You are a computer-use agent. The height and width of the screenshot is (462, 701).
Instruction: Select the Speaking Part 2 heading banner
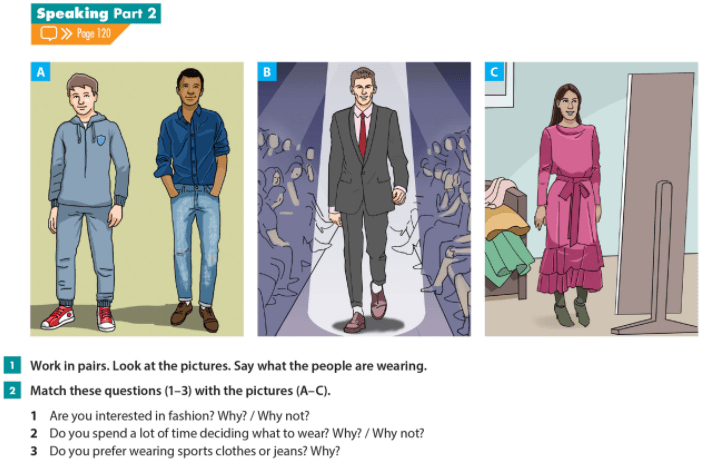point(96,13)
